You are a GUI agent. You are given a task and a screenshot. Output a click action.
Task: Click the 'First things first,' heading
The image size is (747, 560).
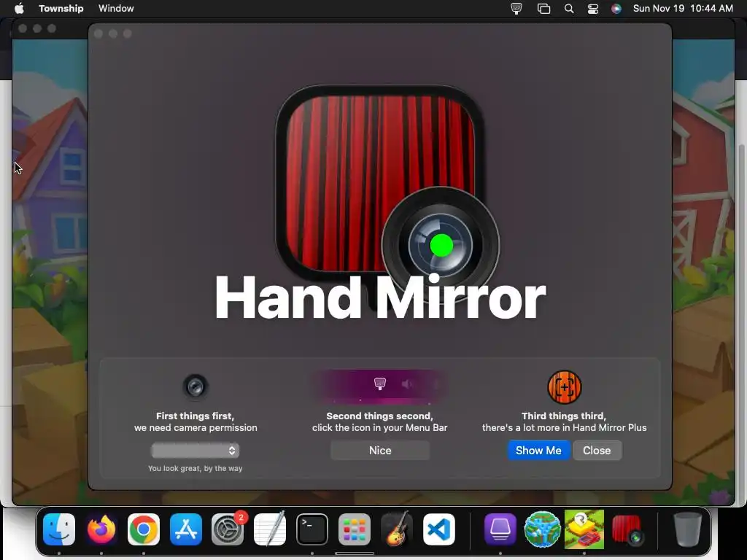click(195, 416)
